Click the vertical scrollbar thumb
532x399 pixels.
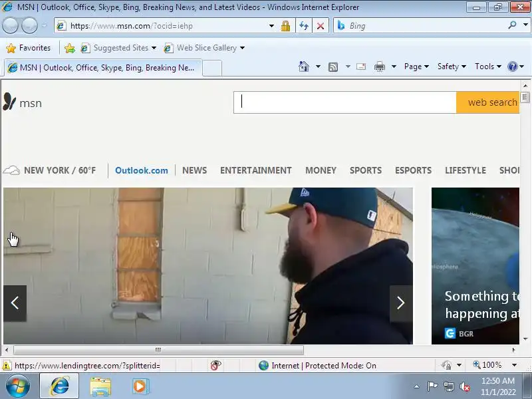[x=525, y=97]
